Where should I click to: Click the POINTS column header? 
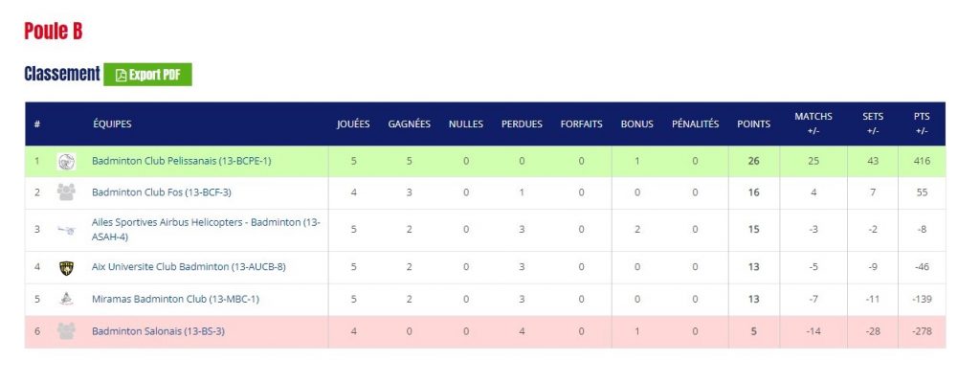tap(754, 124)
